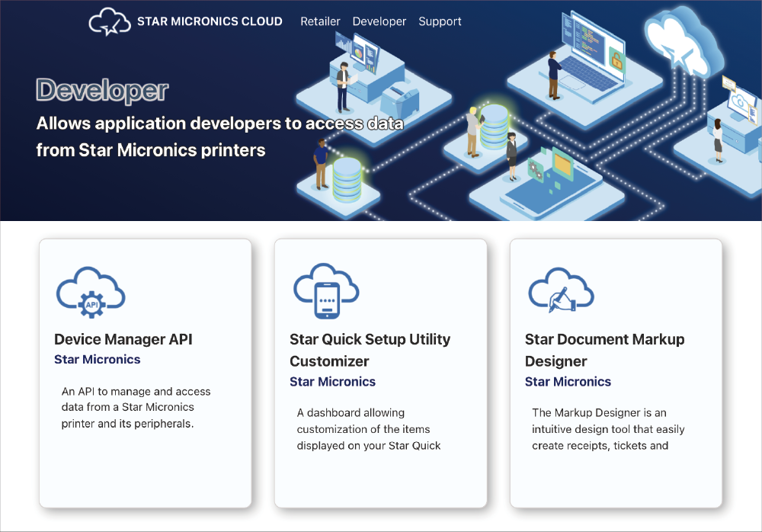Go to the Support navigation item
The width and height of the screenshot is (762, 532).
coord(440,21)
